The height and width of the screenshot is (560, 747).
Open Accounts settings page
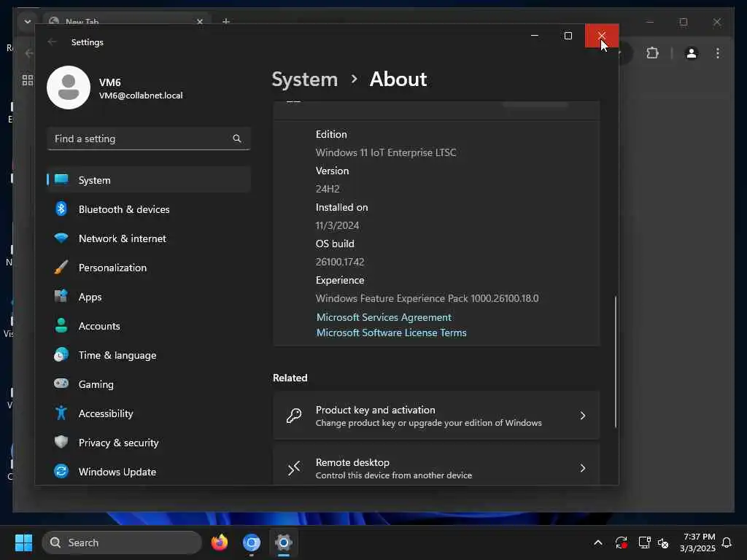[149, 326]
